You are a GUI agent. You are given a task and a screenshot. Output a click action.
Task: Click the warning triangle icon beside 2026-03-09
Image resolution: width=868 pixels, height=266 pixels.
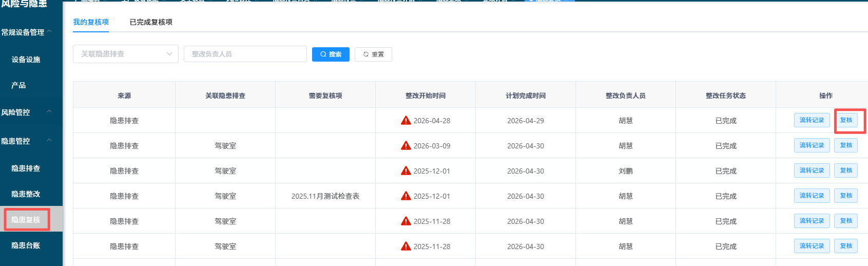tap(406, 146)
